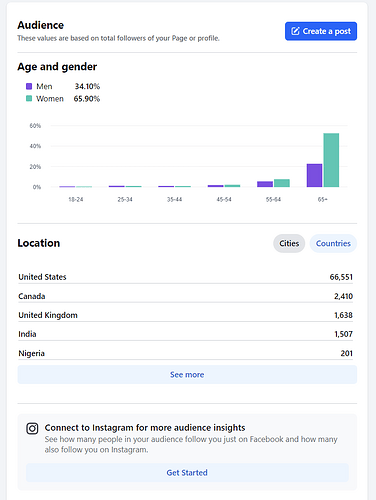
Task: Switch to the Countries tab
Action: (x=333, y=244)
